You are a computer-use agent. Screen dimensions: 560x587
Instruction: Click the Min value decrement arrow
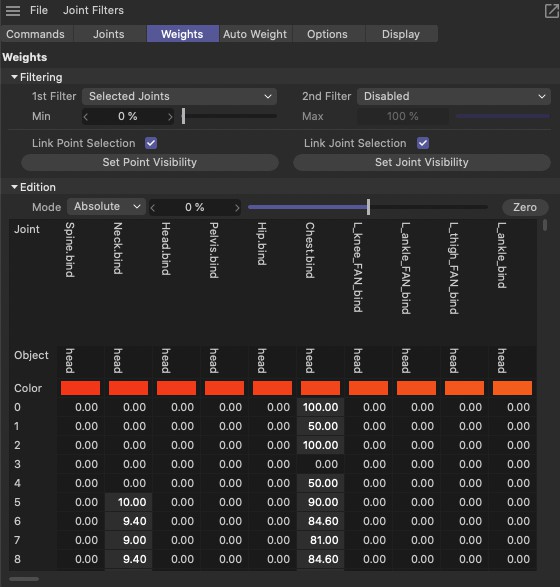pyautogui.click(x=86, y=117)
